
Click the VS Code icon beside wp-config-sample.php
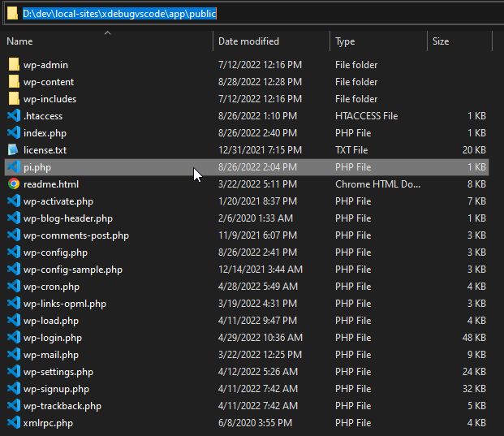14,269
